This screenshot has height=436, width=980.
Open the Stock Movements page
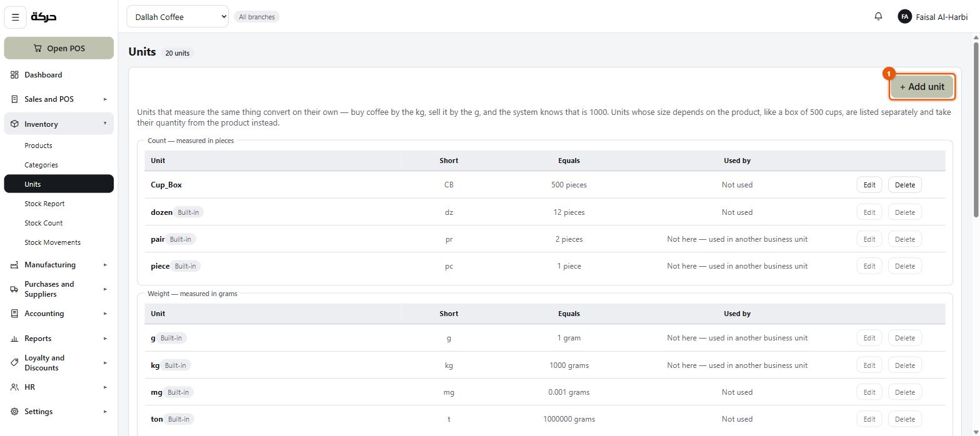(x=59, y=242)
